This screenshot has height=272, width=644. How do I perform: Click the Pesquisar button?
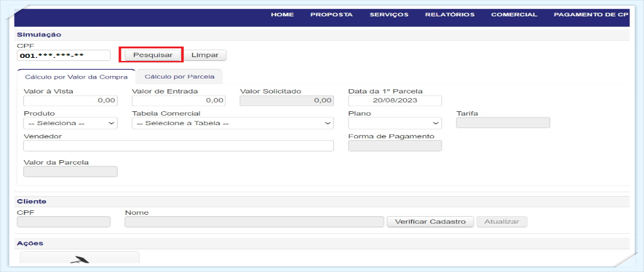pyautogui.click(x=153, y=55)
